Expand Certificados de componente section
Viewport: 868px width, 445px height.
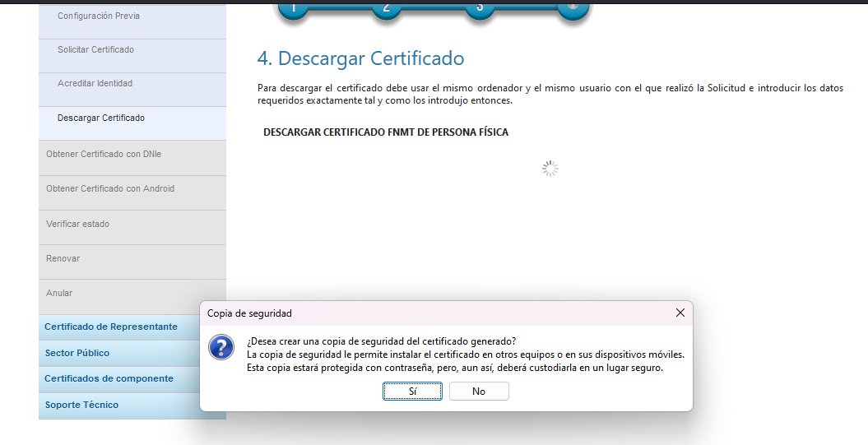click(x=109, y=378)
